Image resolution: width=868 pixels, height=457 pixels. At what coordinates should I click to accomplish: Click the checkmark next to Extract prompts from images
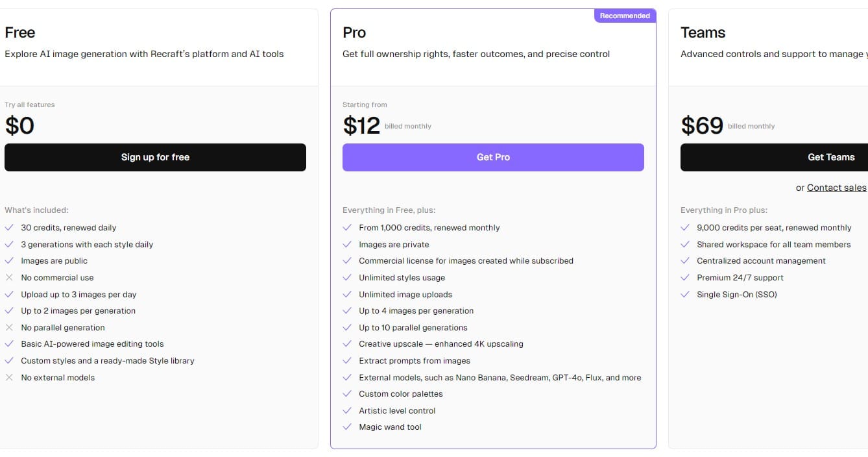pos(347,361)
